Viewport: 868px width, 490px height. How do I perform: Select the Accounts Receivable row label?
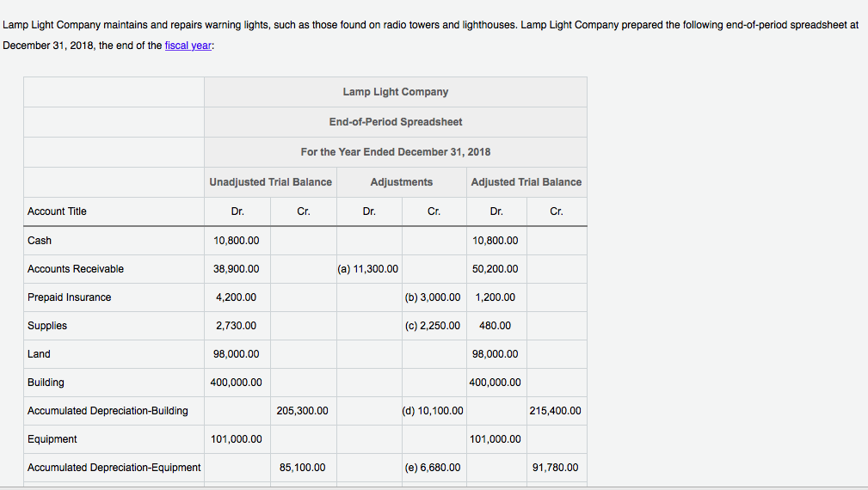[76, 269]
